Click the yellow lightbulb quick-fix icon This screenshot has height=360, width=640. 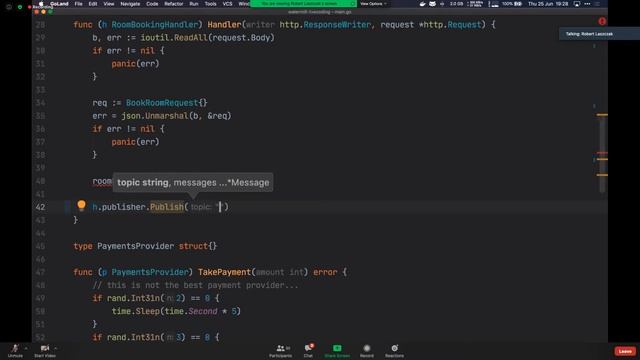(x=82, y=205)
